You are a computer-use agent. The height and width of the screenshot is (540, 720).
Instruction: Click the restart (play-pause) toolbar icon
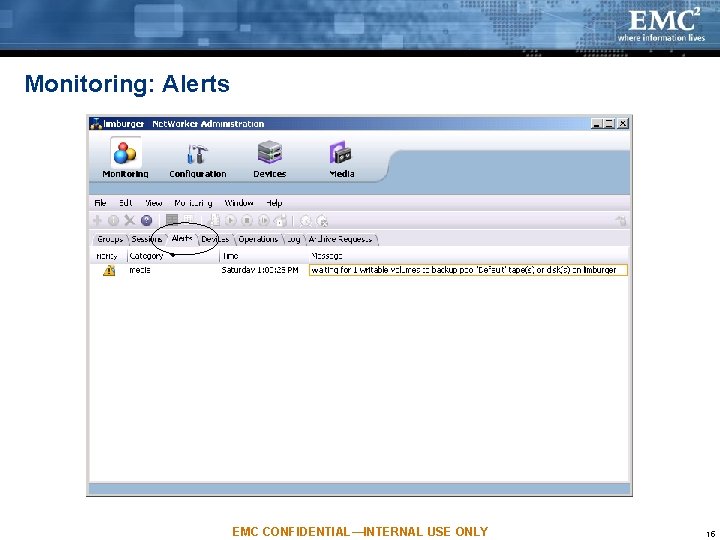pyautogui.click(x=264, y=221)
